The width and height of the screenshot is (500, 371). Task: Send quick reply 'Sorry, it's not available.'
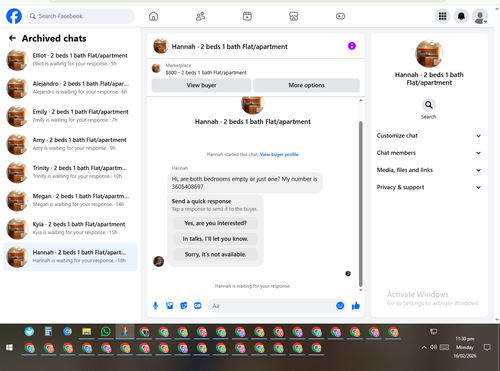pos(215,254)
